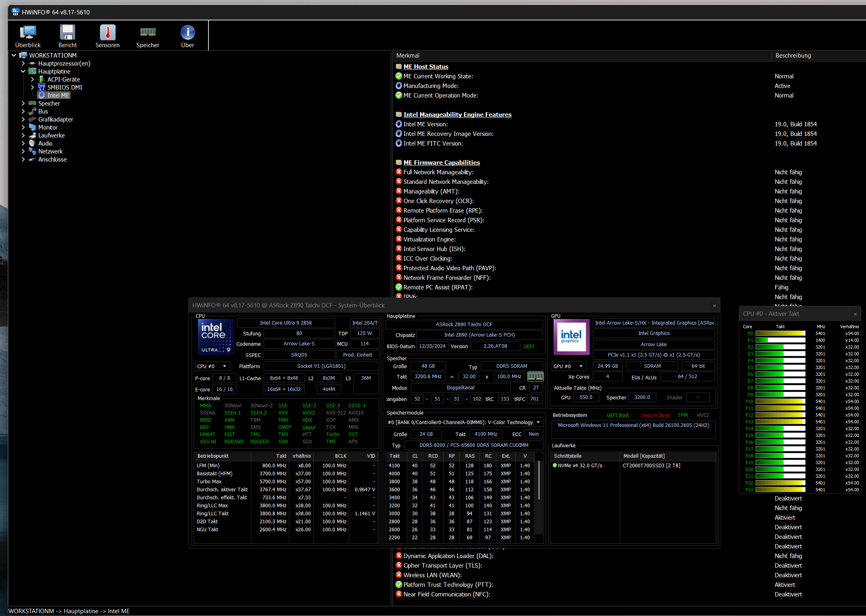Image resolution: width=866 pixels, height=616 pixels.
Task: Close the System-Überblick window
Action: [x=714, y=306]
